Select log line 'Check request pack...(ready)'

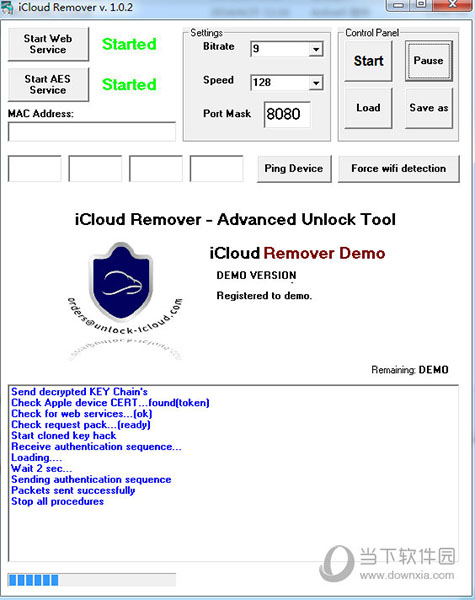[81, 425]
